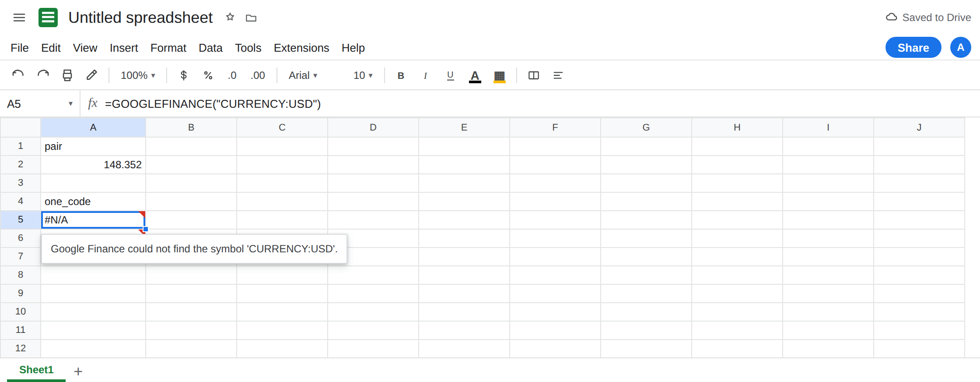
Task: Open the Insert menu
Action: tap(124, 48)
